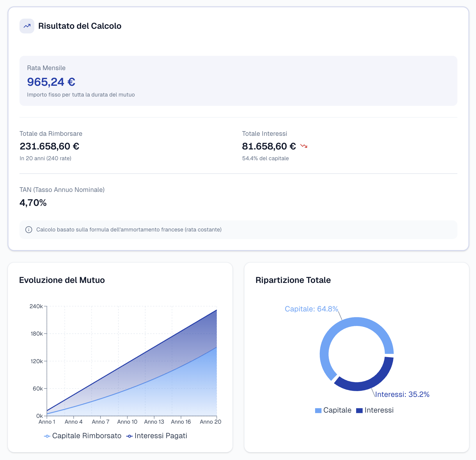
Task: Click the Totale da Rimborsare value 231.658,60 €
Action: point(49,146)
